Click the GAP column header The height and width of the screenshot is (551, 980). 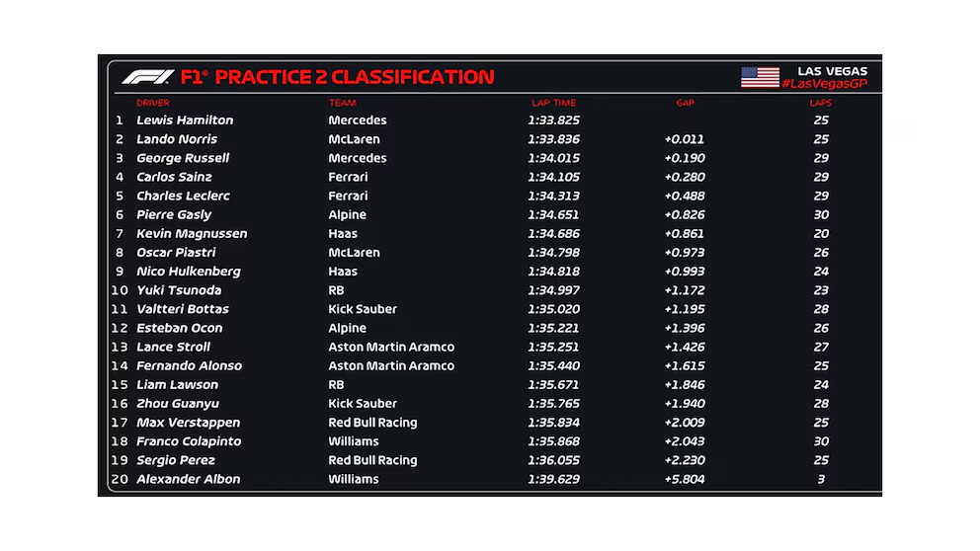point(685,103)
